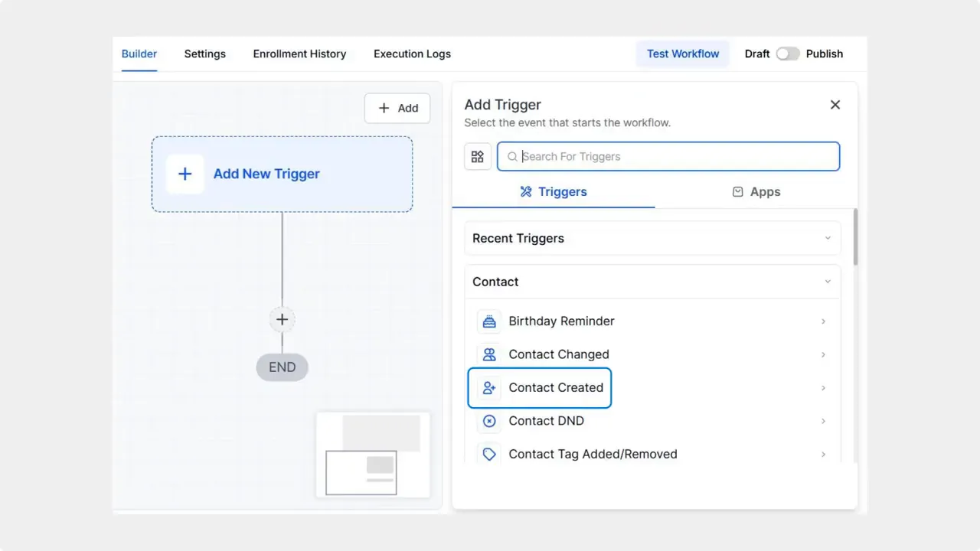Click the plus icon inside Add New Trigger
Screen dimensions: 980x551
[185, 174]
